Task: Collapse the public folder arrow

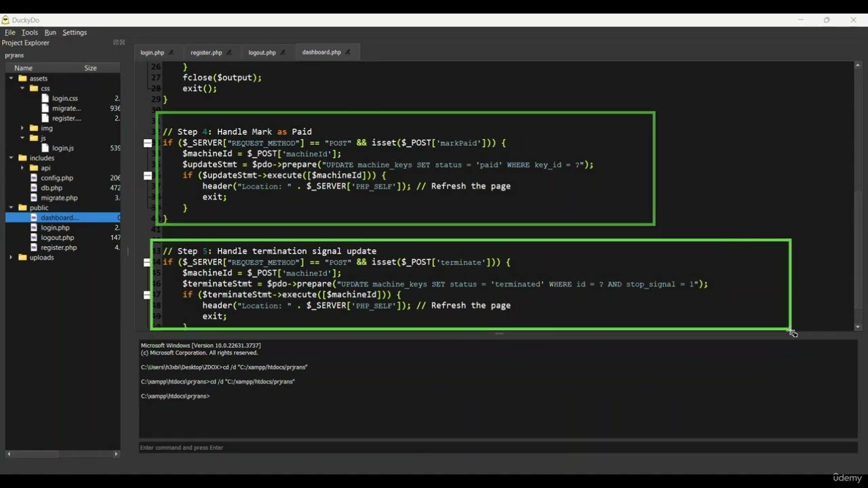Action: 11,207
